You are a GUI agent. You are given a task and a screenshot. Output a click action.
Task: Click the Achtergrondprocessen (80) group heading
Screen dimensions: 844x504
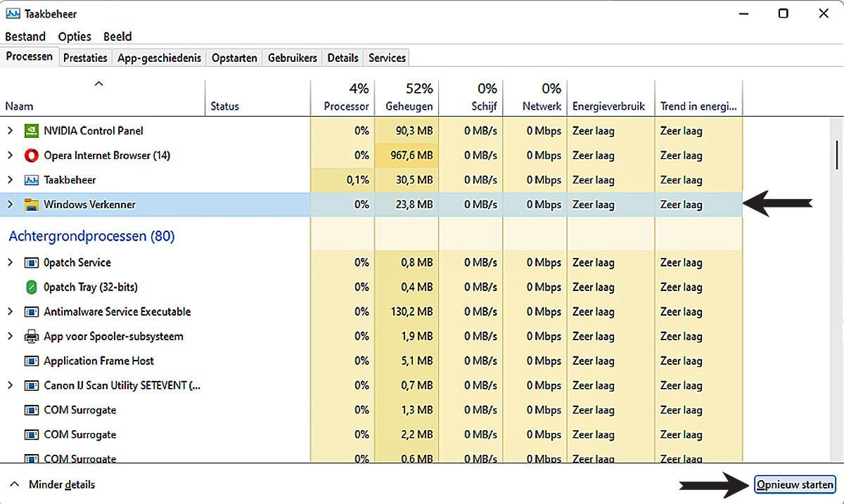point(91,236)
